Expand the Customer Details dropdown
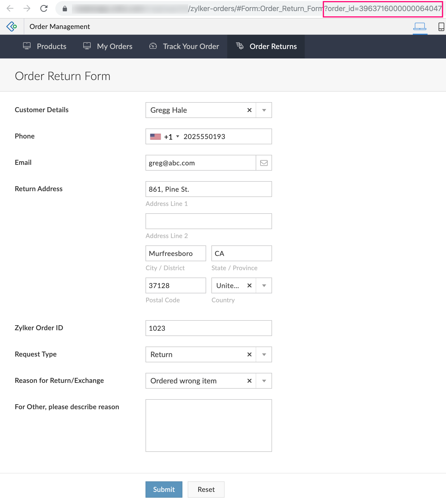 (x=264, y=110)
